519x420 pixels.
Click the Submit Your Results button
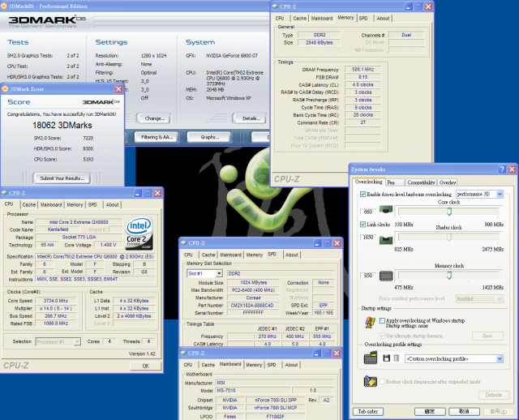tap(62, 178)
